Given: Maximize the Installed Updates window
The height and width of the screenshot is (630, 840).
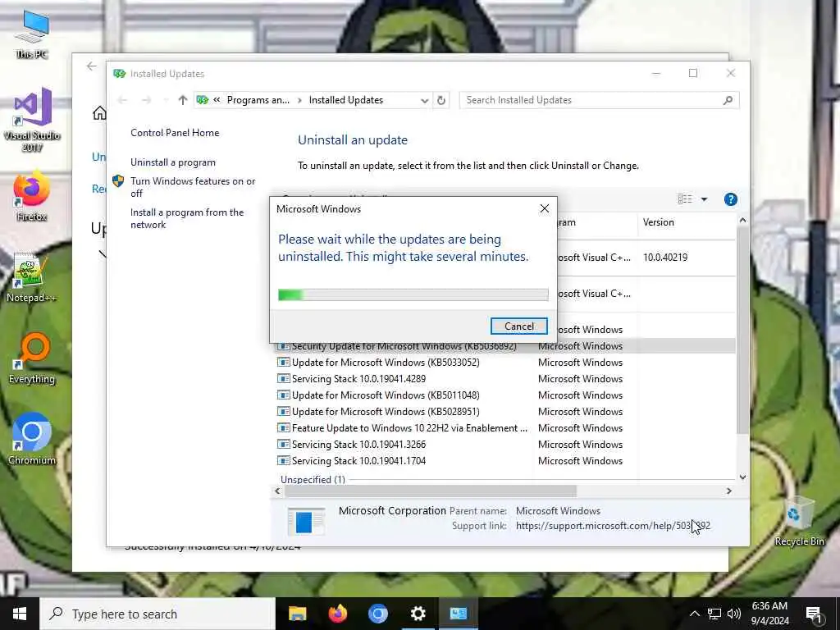Looking at the screenshot, I should point(692,73).
